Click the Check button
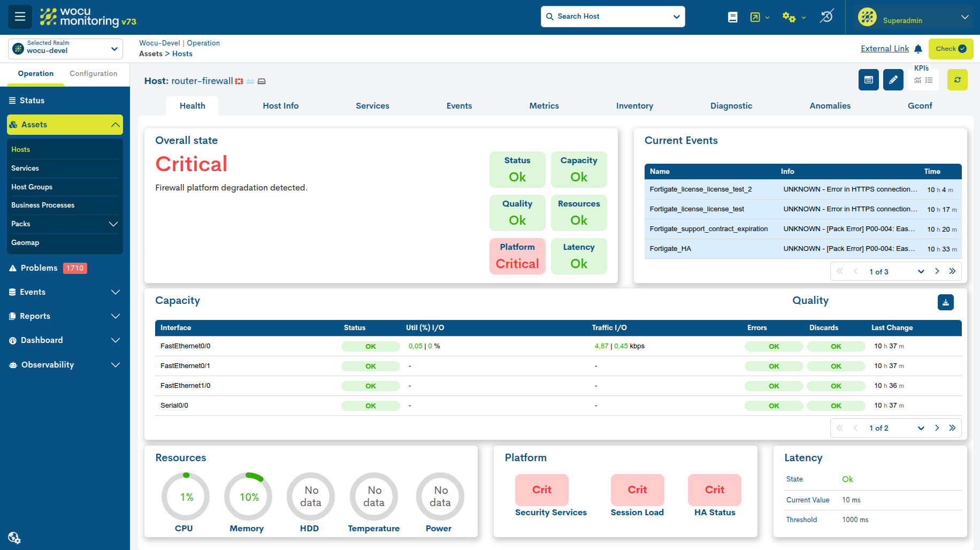The width and height of the screenshot is (980, 550). click(x=951, y=49)
